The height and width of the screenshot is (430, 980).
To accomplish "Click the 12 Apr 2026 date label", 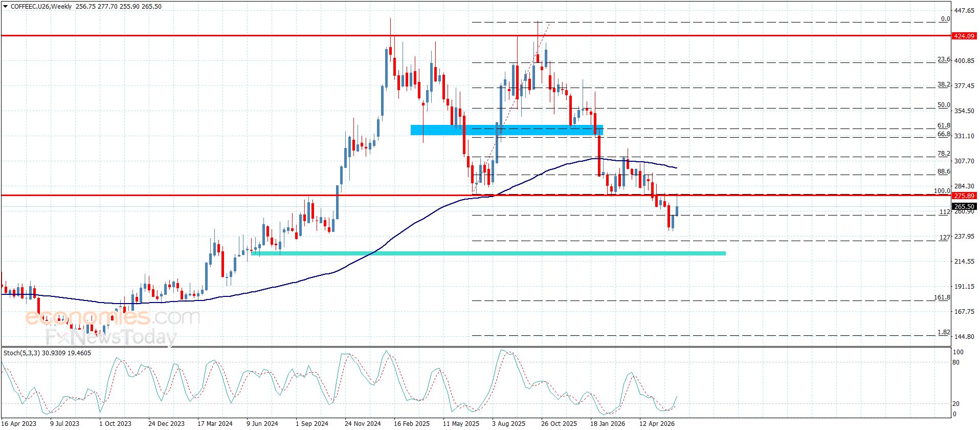I will [657, 423].
